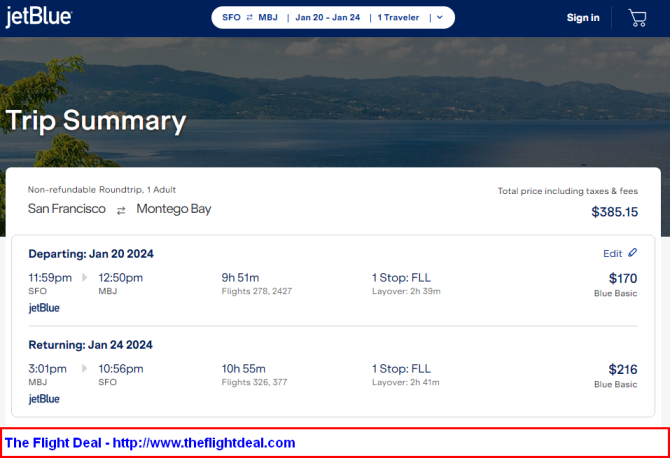This screenshot has width=670, height=458.
Task: Click Total price including taxes & fees label
Action: click(568, 191)
